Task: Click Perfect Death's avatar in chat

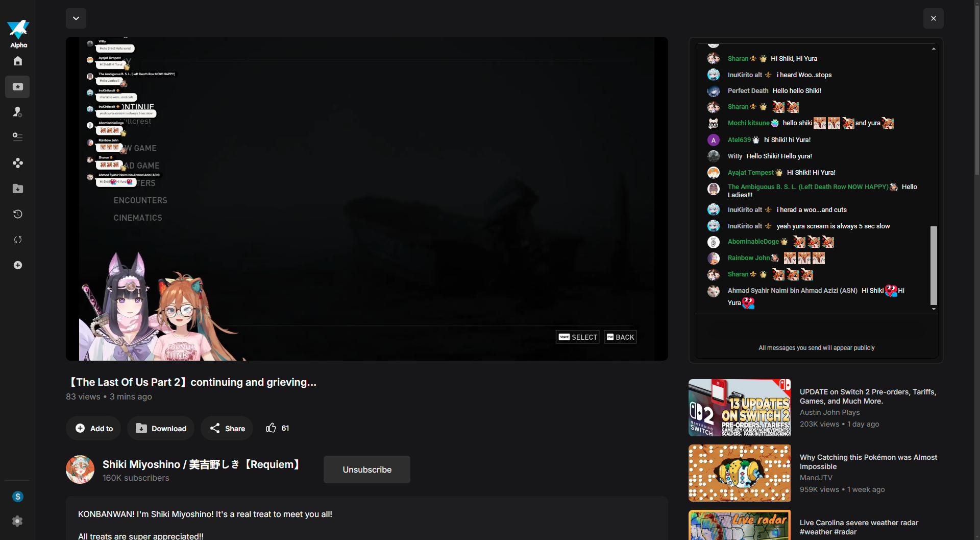Action: pyautogui.click(x=714, y=91)
